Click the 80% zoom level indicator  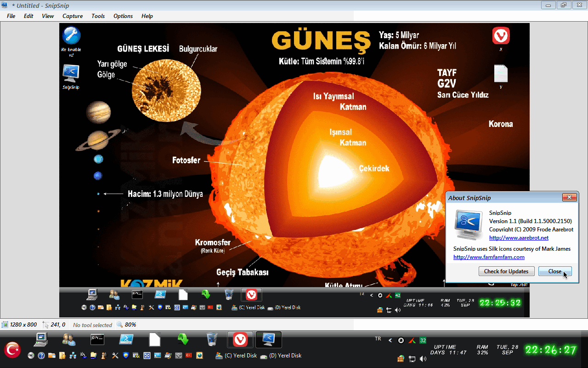(126, 325)
